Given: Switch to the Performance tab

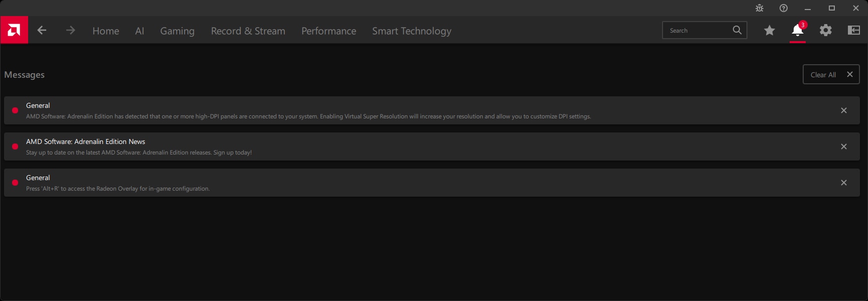Looking at the screenshot, I should 329,31.
